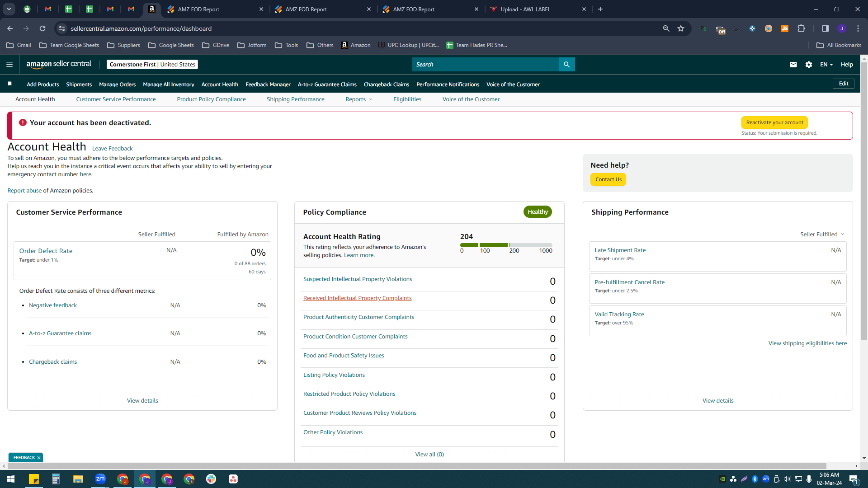Open Zoom from the taskbar

[x=100, y=479]
